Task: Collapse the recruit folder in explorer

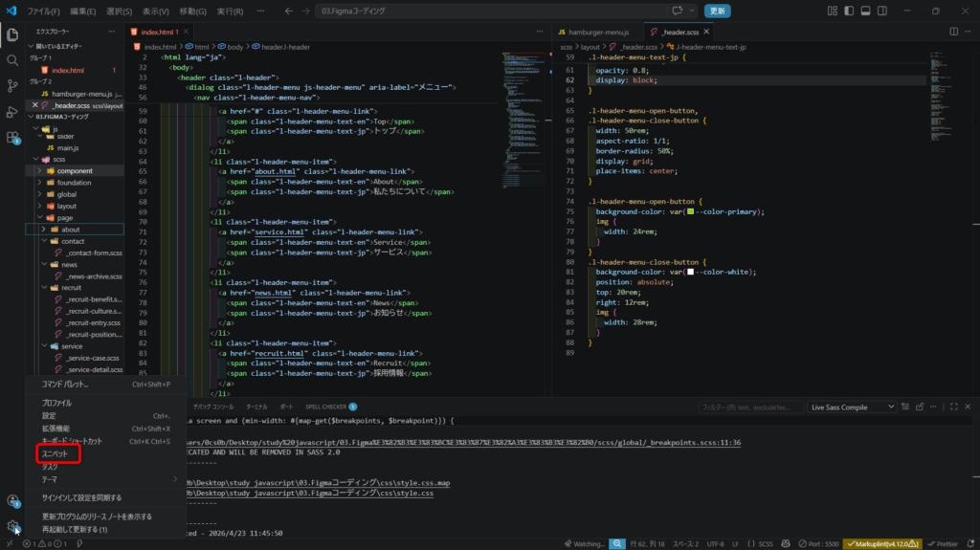Action: click(72, 287)
